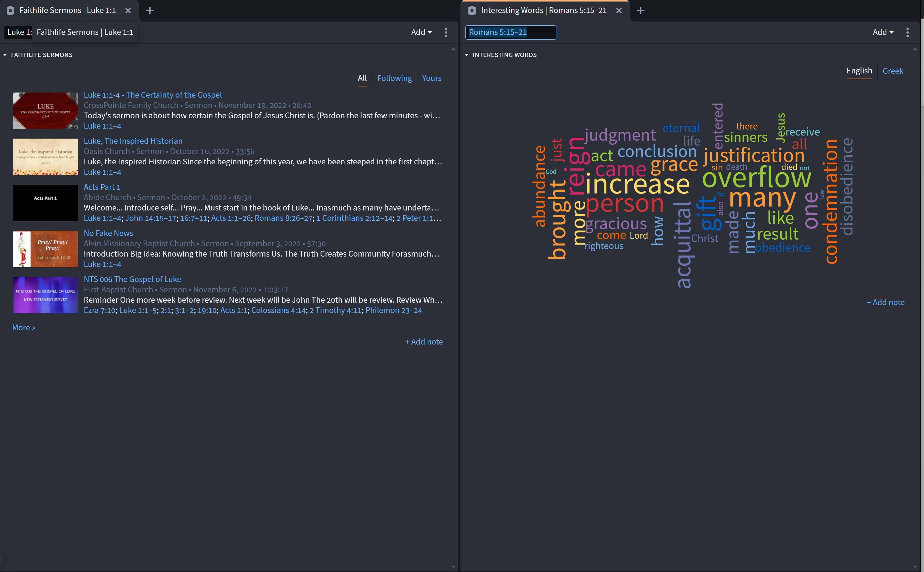
Task: Click the More » link under sermons
Action: [x=23, y=327]
